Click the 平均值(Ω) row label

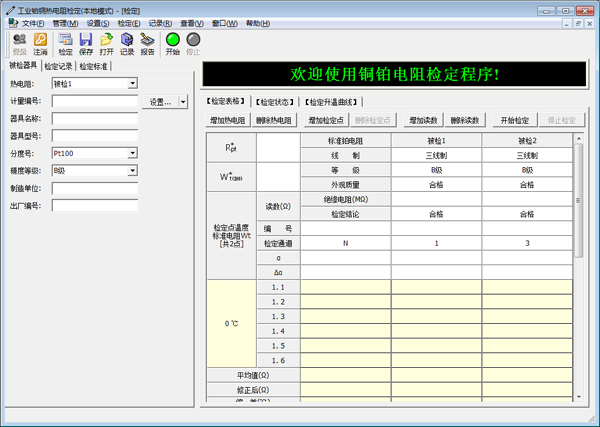[253, 375]
